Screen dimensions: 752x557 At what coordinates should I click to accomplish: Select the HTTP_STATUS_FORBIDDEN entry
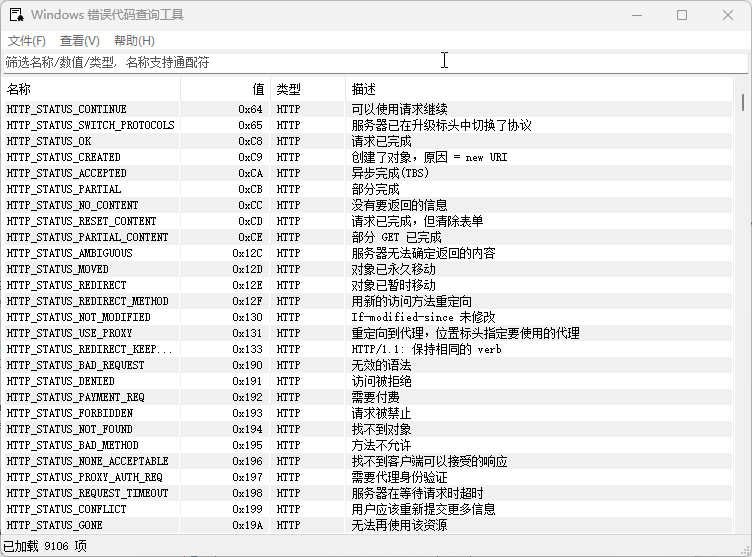click(x=368, y=413)
